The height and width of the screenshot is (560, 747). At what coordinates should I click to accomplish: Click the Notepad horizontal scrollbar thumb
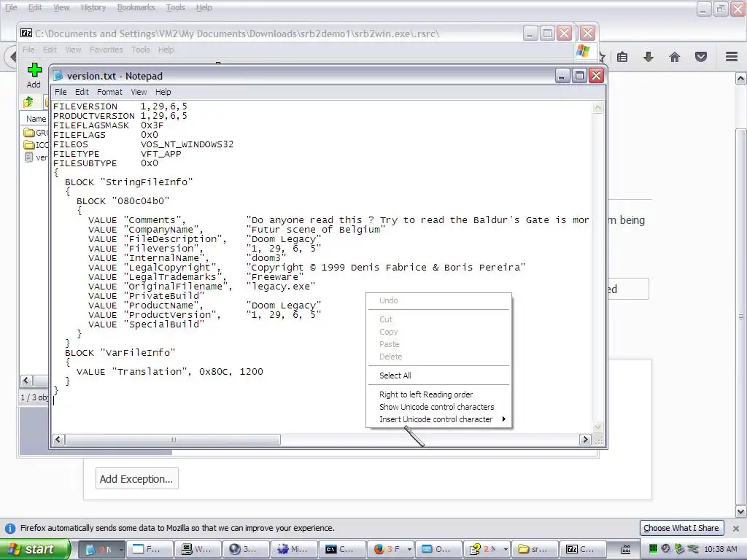click(x=173, y=440)
